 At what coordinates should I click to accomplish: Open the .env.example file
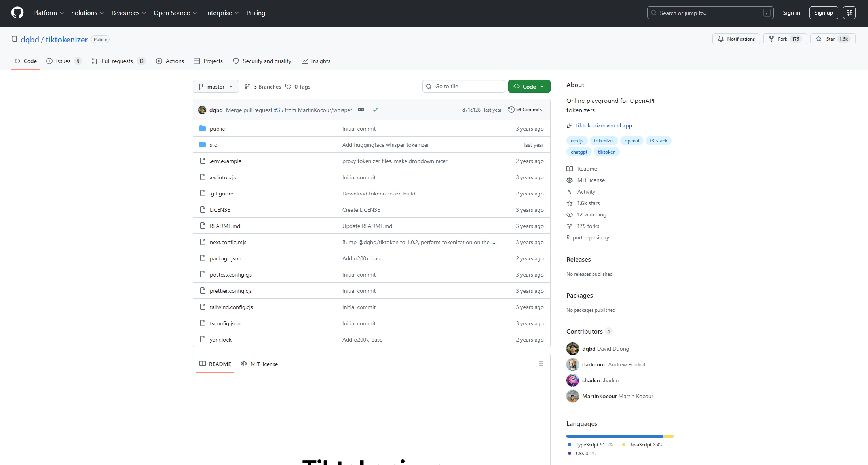coord(225,161)
